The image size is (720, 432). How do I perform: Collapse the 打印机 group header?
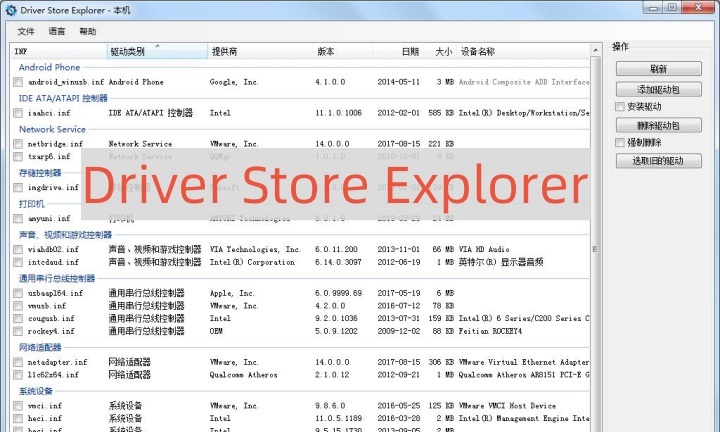coord(32,204)
